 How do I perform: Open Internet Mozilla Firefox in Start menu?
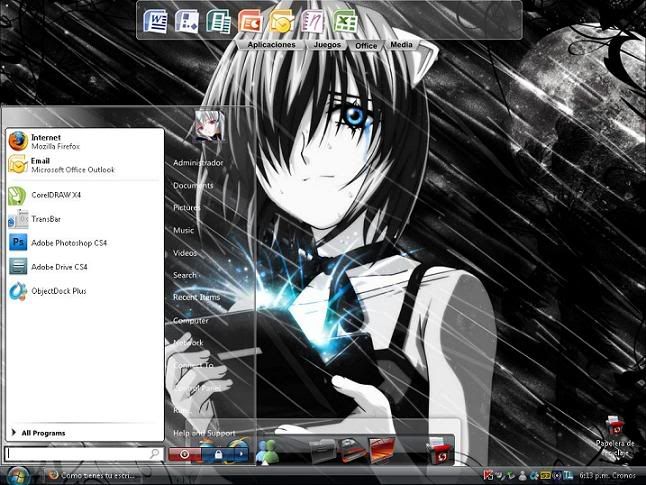tap(84, 141)
